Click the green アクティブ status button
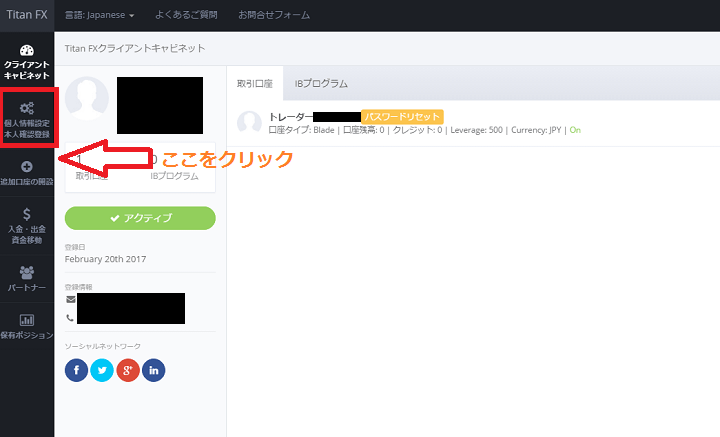Screen dimensions: 720x437 (140, 218)
